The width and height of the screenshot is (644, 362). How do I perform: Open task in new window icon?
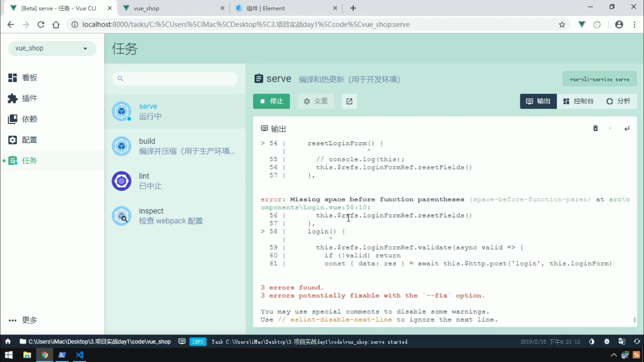(349, 101)
